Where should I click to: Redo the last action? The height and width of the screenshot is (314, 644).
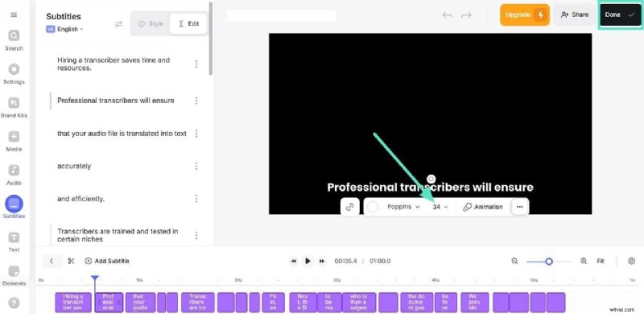[466, 15]
